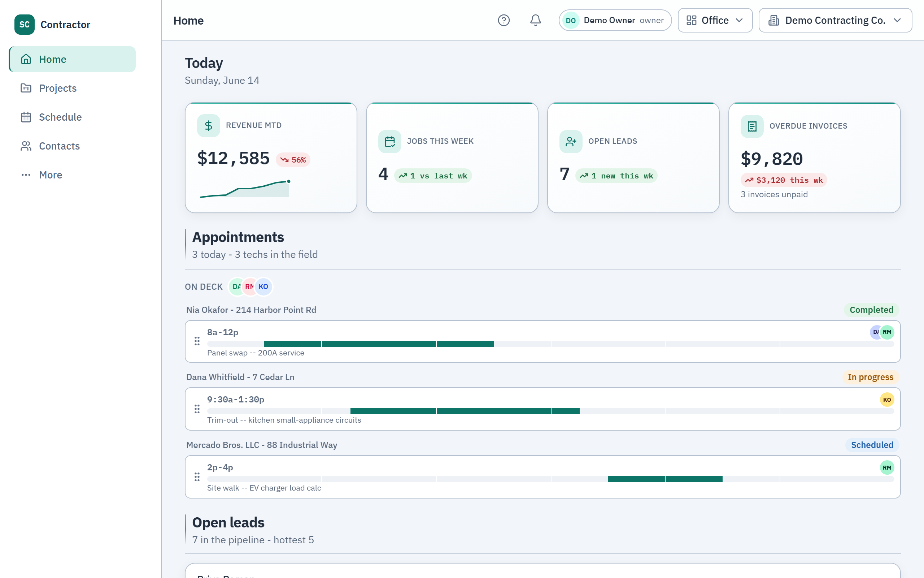Click the DA avatar in On Deck

(x=236, y=287)
